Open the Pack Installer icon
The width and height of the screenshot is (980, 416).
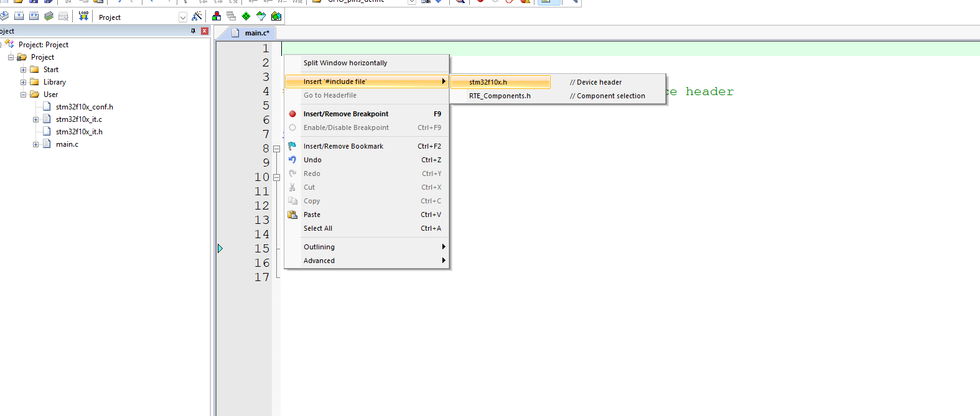tap(276, 16)
